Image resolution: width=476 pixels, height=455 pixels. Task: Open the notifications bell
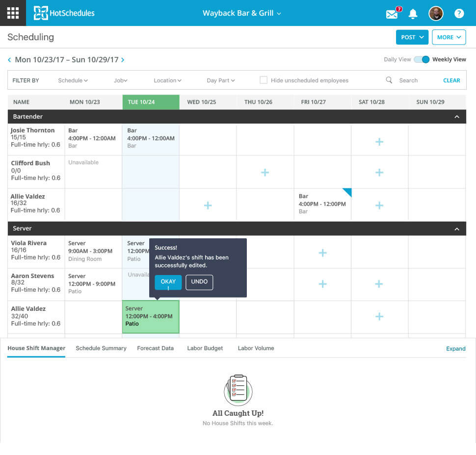tap(413, 14)
